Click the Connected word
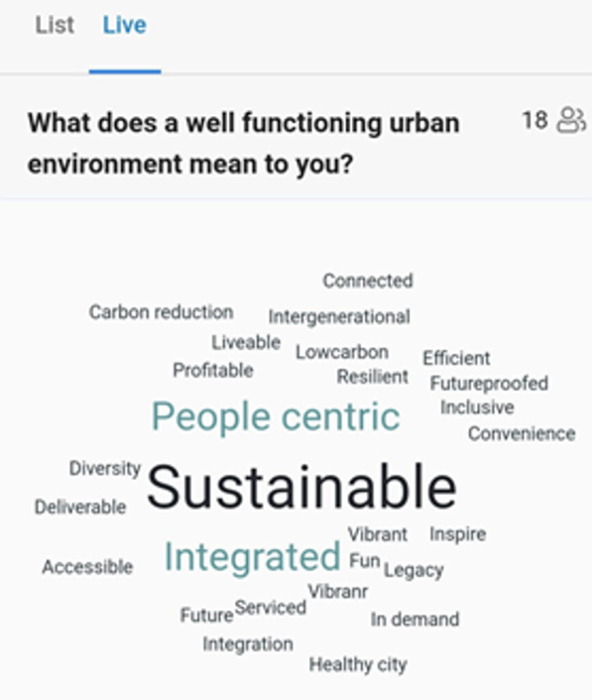 [x=368, y=281]
